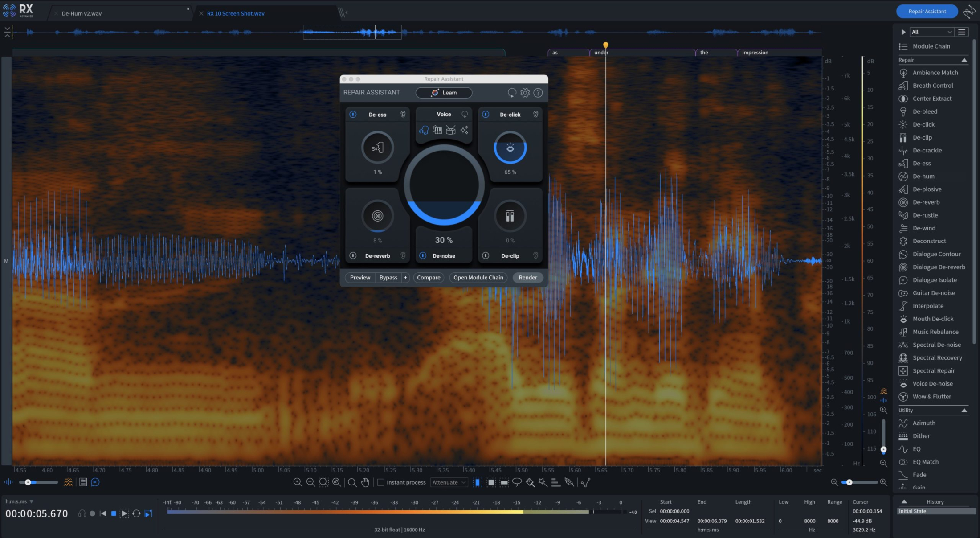Click the Render button
The image size is (980, 538).
coord(527,278)
